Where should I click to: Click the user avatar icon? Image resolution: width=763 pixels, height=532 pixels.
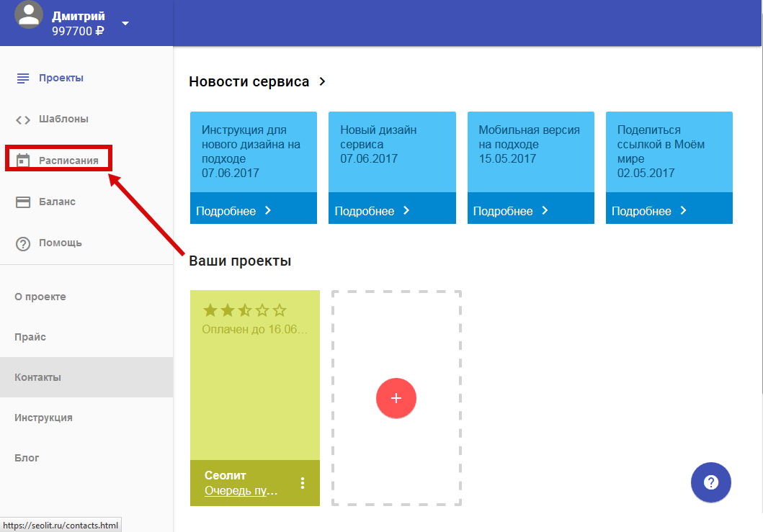pyautogui.click(x=29, y=16)
